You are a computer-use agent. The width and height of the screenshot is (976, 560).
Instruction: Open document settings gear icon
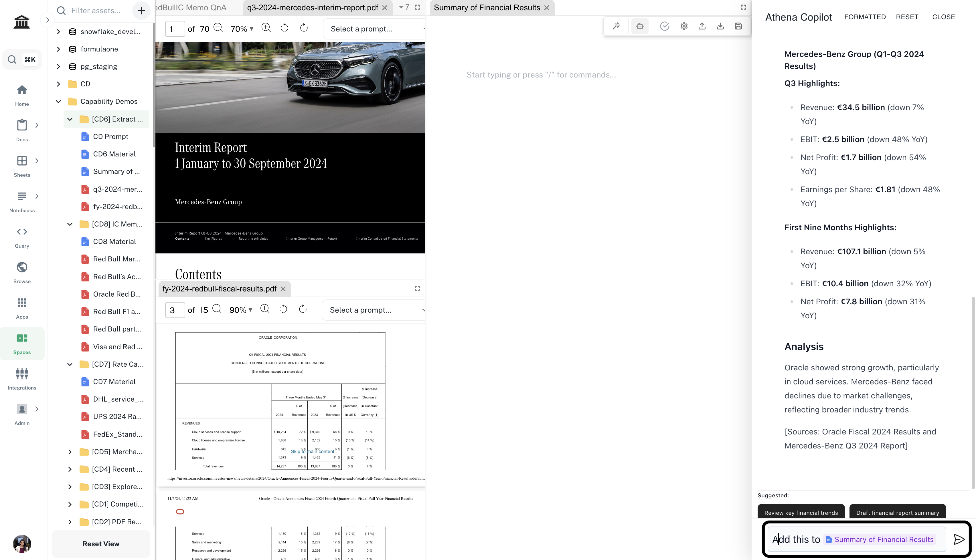[684, 26]
